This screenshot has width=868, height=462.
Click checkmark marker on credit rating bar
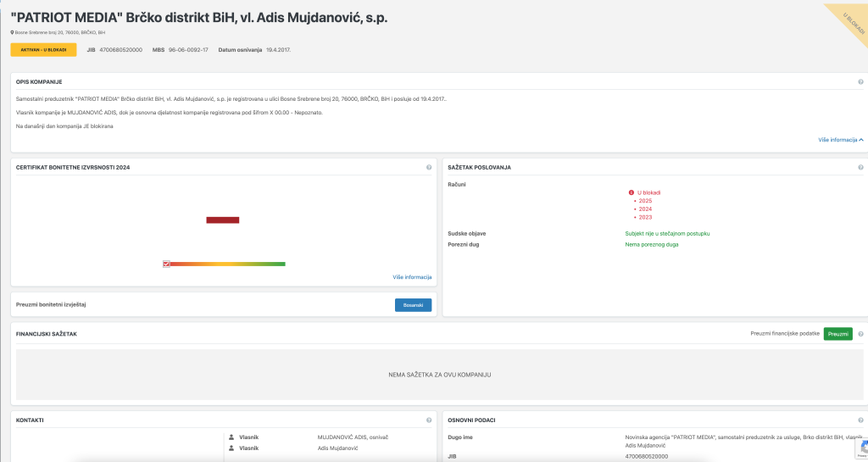coord(167,264)
